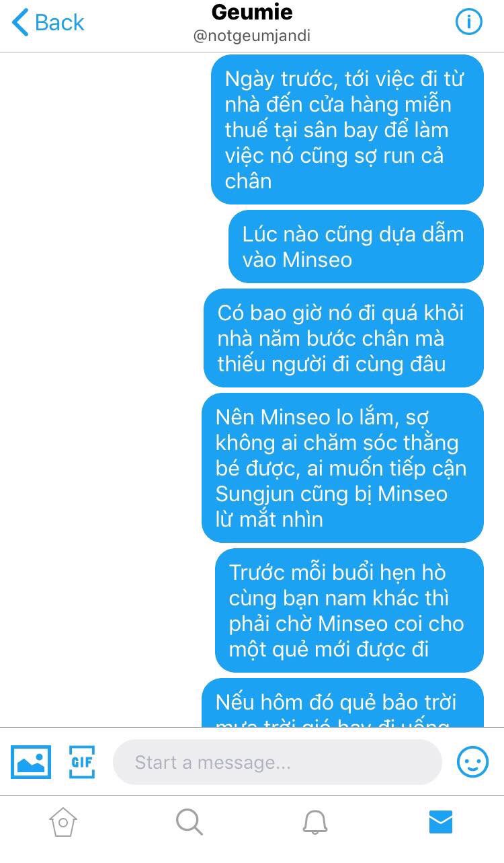Focus the Start a message field
504x863 pixels.
(x=278, y=762)
